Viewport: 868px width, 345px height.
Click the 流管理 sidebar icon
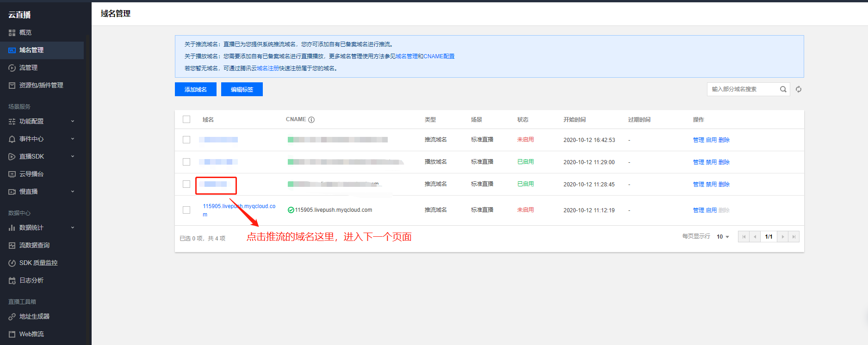coord(12,68)
